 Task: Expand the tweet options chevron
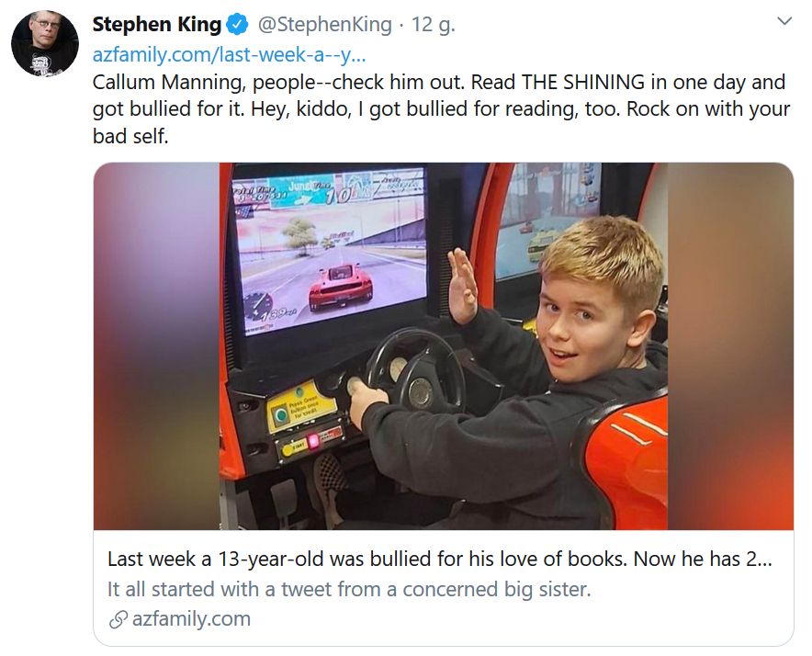784,21
